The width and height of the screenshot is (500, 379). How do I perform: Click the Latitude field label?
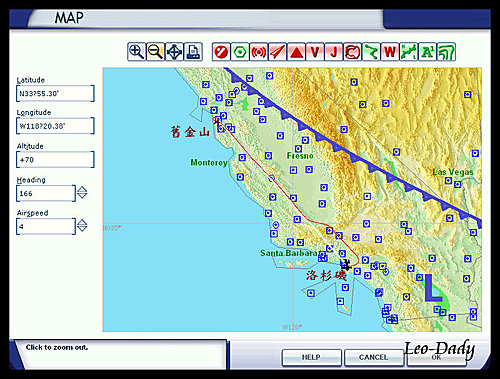(x=31, y=80)
